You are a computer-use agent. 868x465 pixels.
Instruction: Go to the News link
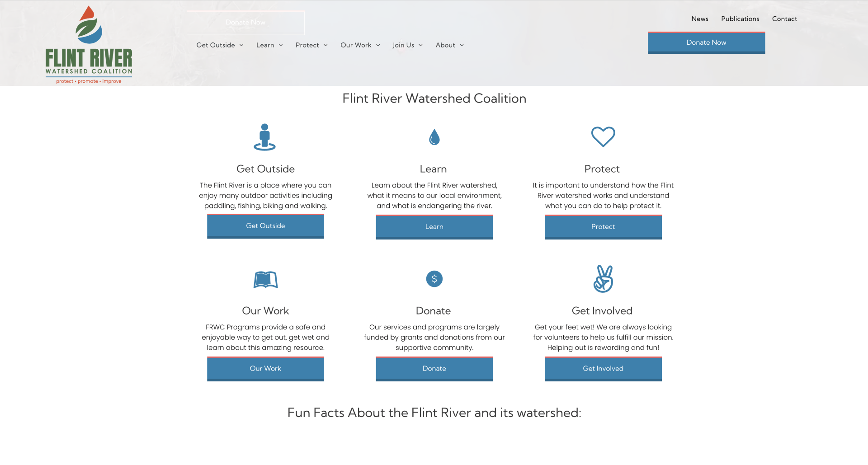click(x=700, y=19)
